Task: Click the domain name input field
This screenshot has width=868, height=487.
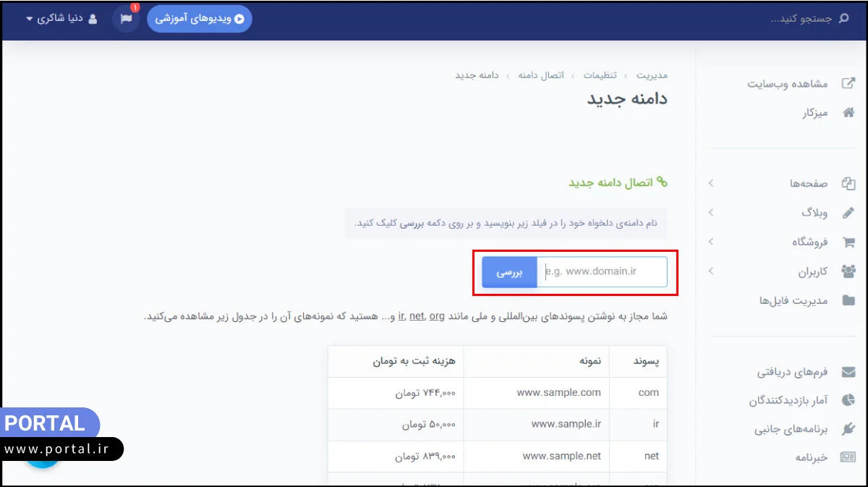Action: point(603,272)
